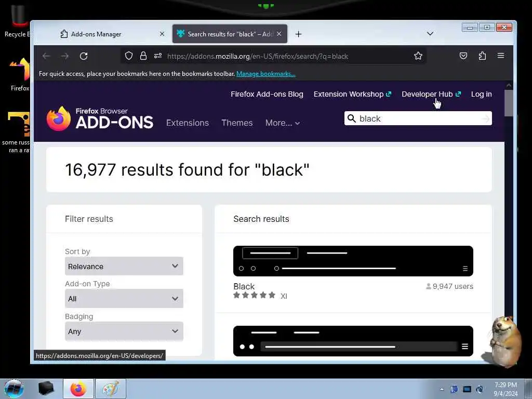Image resolution: width=532 pixels, height=399 pixels.
Task: Open the Add-on Type All dropdown
Action: 124,299
